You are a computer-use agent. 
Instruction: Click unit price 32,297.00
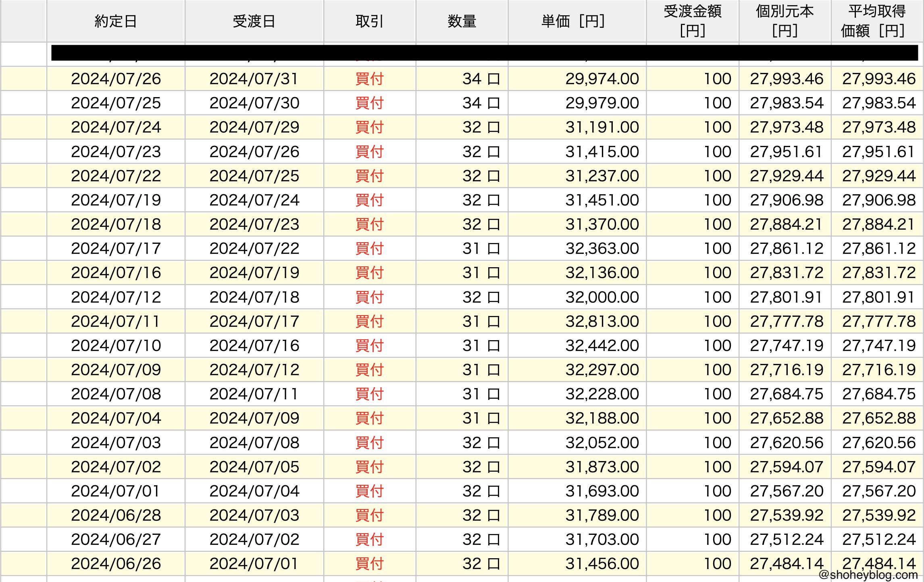[x=602, y=370]
